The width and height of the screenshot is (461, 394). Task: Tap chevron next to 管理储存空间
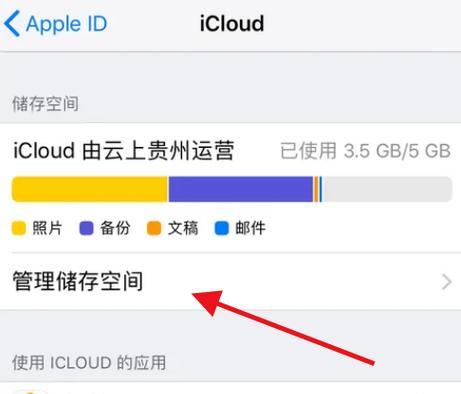pyautogui.click(x=446, y=282)
